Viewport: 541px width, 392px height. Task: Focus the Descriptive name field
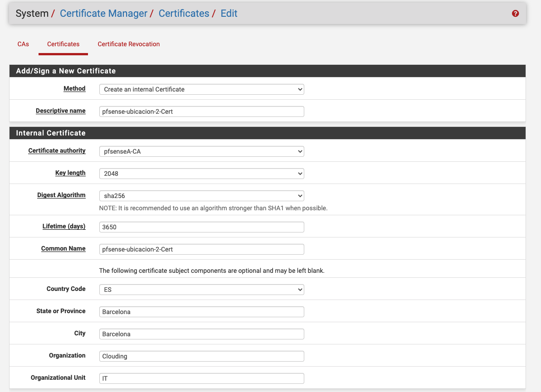click(201, 111)
